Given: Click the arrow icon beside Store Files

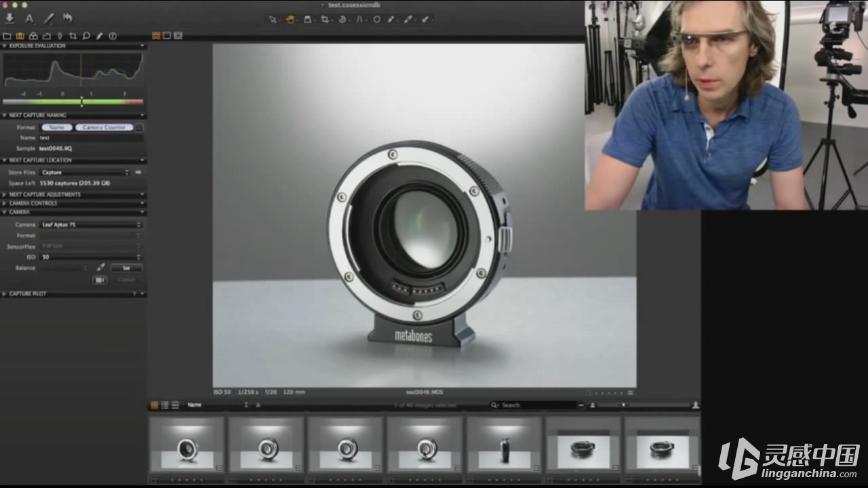Looking at the screenshot, I should (x=138, y=172).
